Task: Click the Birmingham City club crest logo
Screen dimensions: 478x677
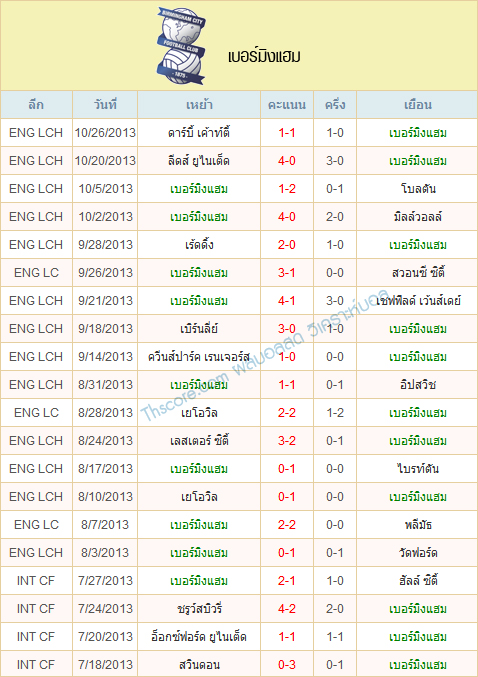Action: tap(181, 46)
